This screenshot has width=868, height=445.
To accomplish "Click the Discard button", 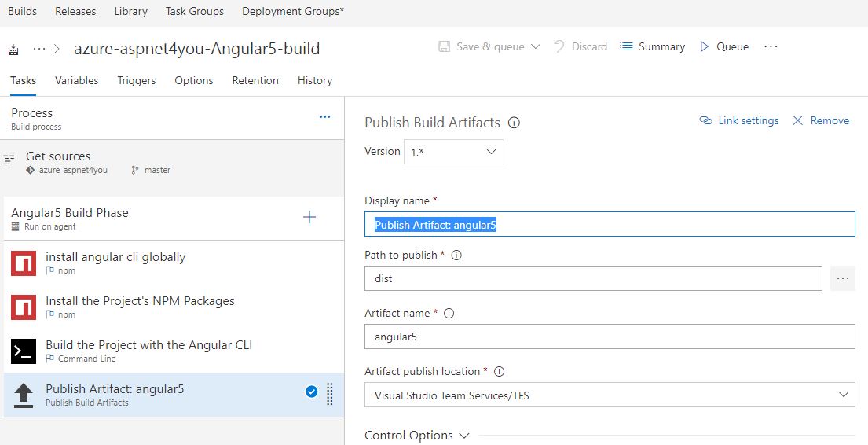I will tap(580, 46).
